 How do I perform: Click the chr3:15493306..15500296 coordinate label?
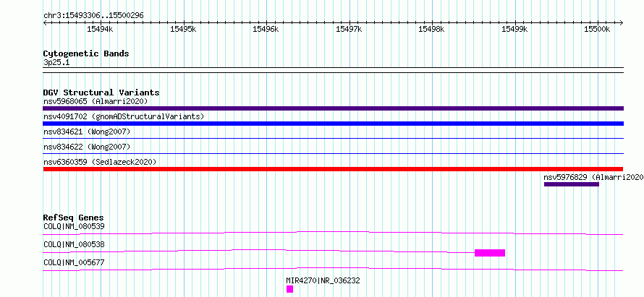93,16
